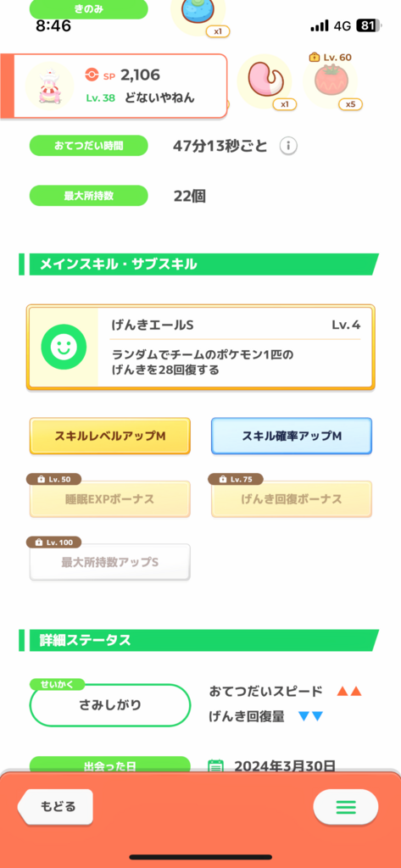
Task: Tap the 詳細ステータス section header
Action: click(199, 641)
